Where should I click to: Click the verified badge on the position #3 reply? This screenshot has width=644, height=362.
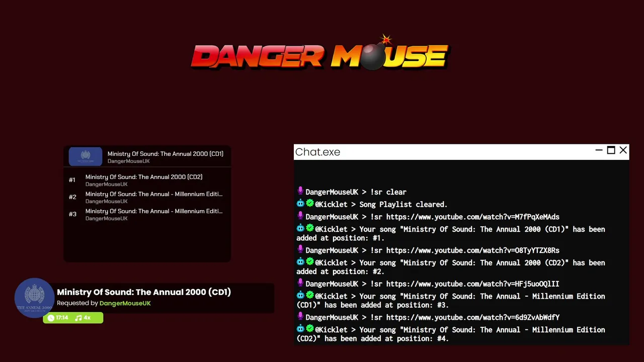[310, 296]
